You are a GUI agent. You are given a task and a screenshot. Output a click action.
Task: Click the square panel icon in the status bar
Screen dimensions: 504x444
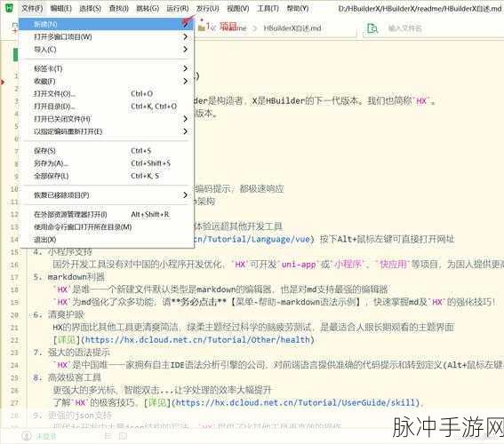coord(123,436)
